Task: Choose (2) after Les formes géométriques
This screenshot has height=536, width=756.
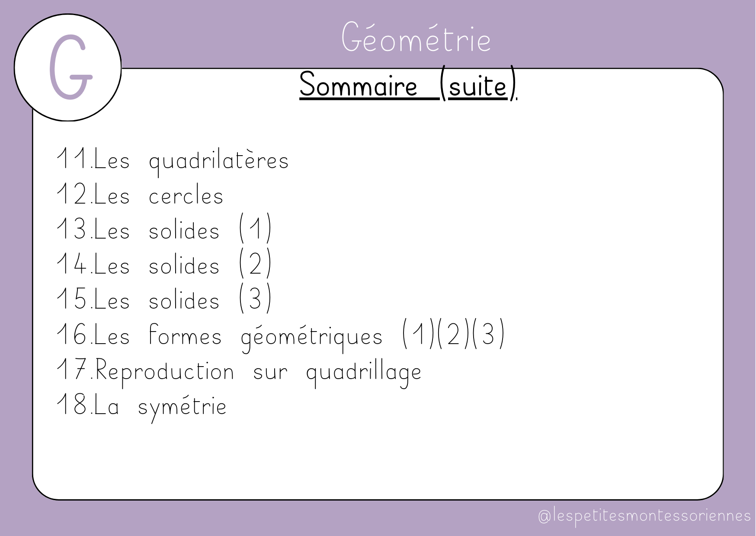Action: pyautogui.click(x=453, y=335)
